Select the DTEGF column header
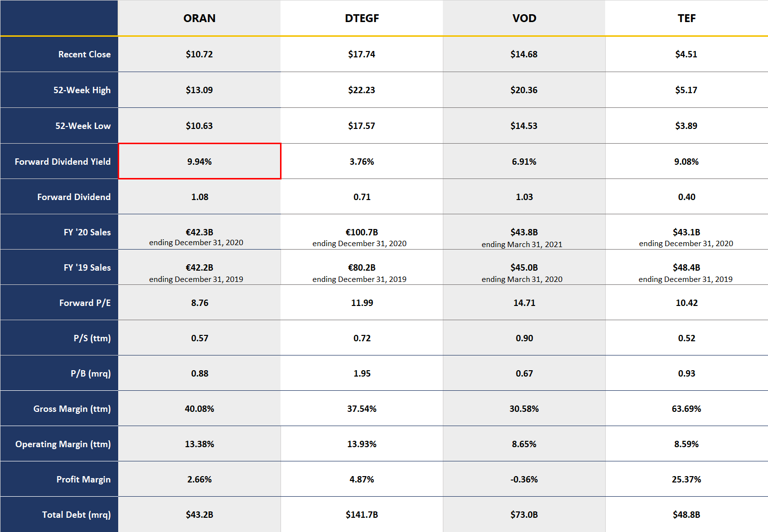Viewport: 768px width, 532px height. tap(362, 18)
